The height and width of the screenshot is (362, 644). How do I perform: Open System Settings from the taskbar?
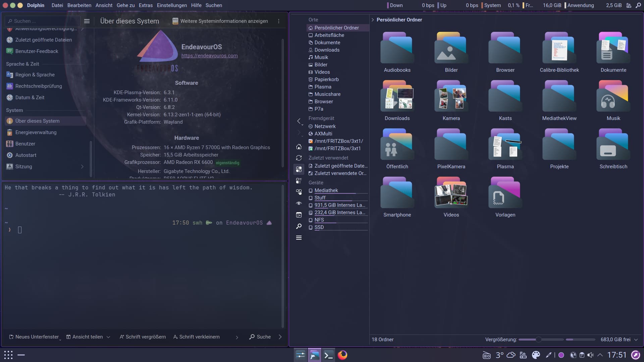click(x=300, y=355)
